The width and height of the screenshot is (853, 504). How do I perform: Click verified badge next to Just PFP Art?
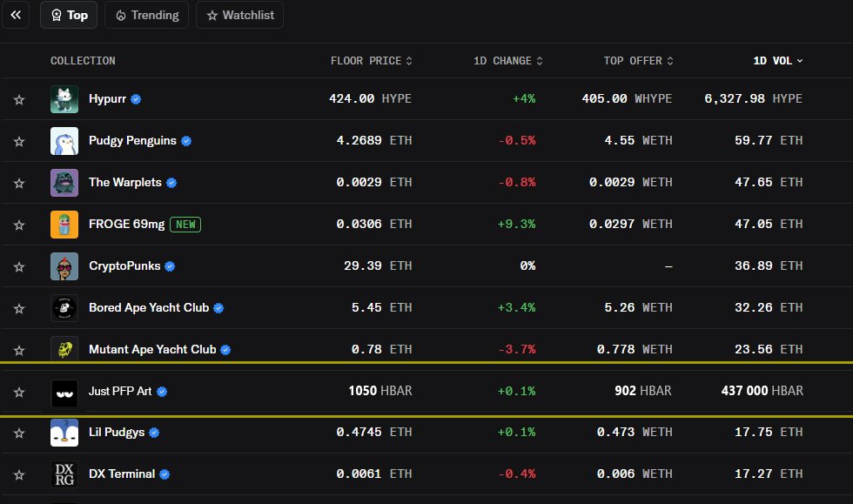tap(162, 392)
